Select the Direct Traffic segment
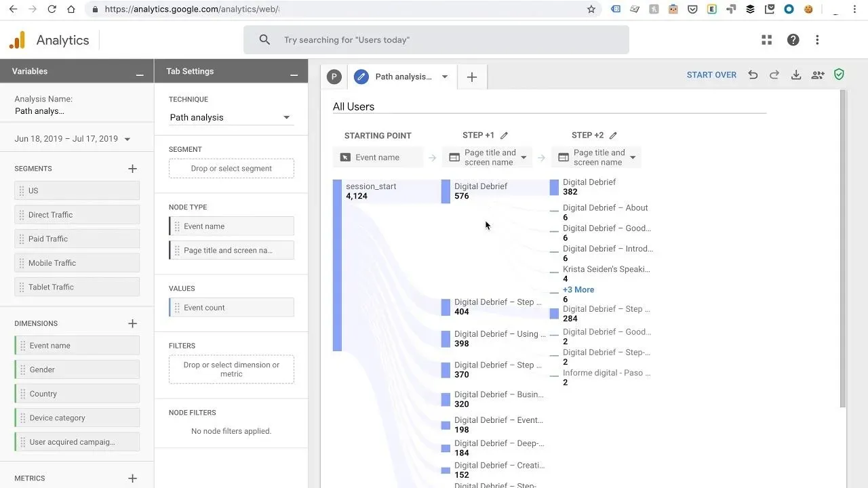Image resolution: width=868 pixels, height=488 pixels. [x=77, y=215]
